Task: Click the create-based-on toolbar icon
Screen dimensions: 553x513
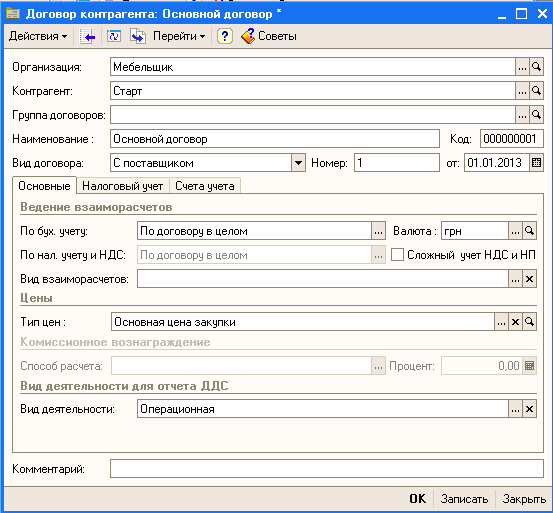Action: point(138,36)
